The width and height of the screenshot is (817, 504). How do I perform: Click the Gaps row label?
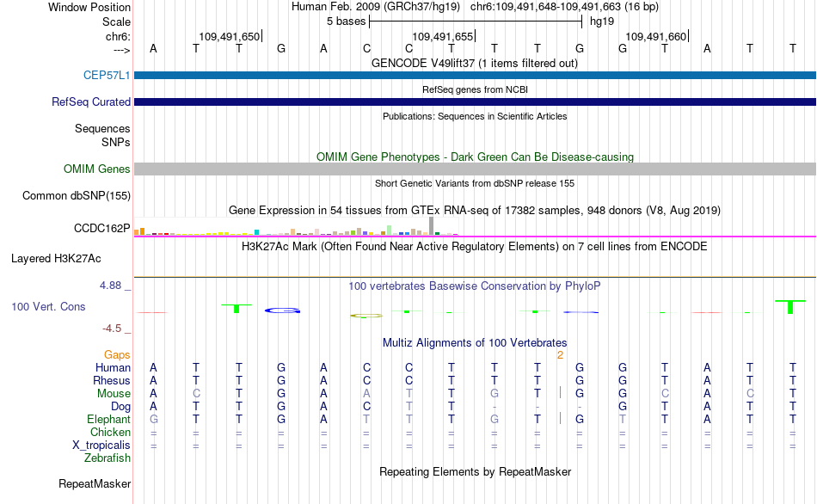tap(117, 354)
